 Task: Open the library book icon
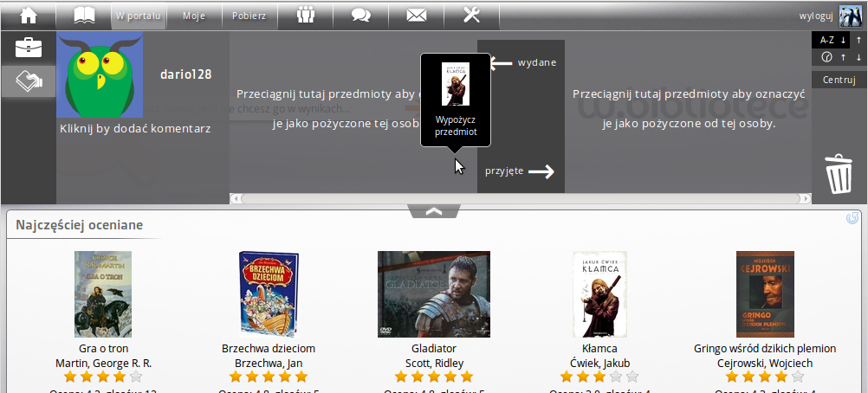pos(84,15)
